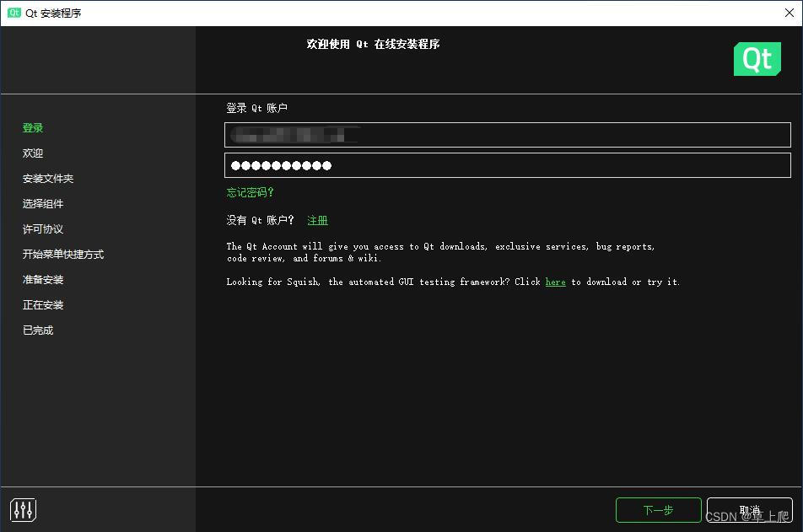Image resolution: width=803 pixels, height=532 pixels.
Task: Select the 准备安装 step
Action: pos(43,279)
